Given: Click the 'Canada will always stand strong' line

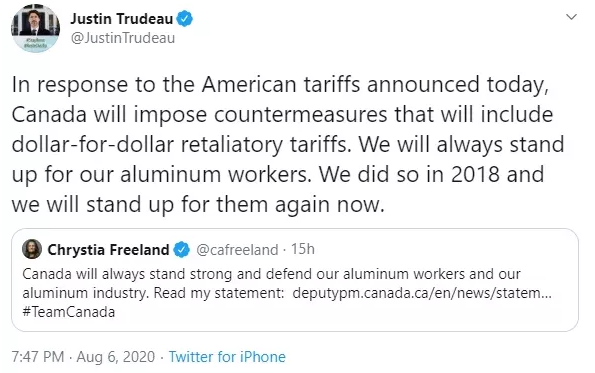Looking at the screenshot, I should click(271, 274).
